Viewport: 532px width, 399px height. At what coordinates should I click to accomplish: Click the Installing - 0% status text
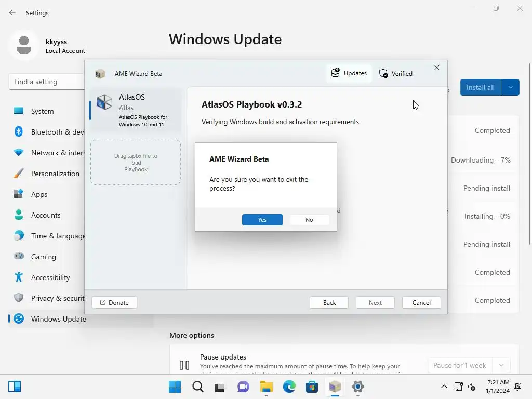coord(487,216)
